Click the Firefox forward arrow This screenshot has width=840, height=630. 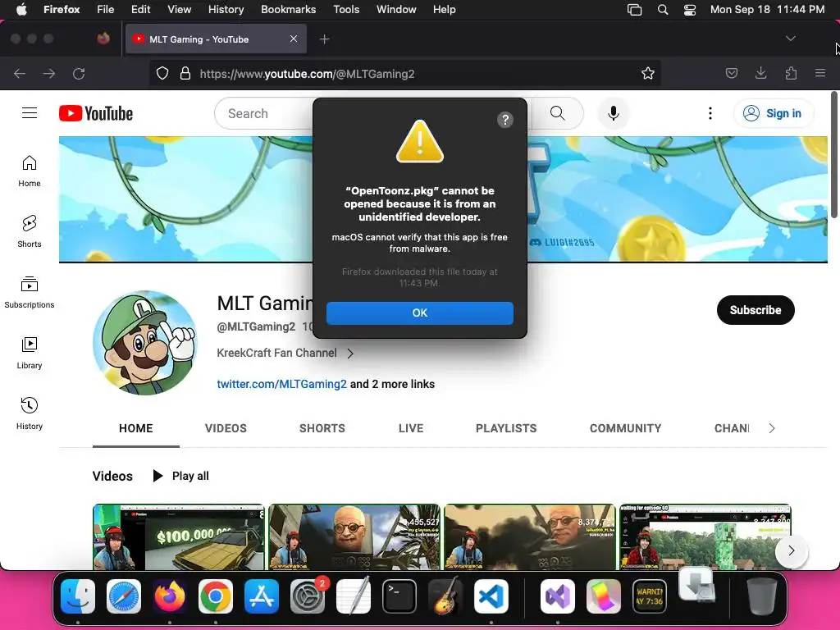pyautogui.click(x=49, y=73)
